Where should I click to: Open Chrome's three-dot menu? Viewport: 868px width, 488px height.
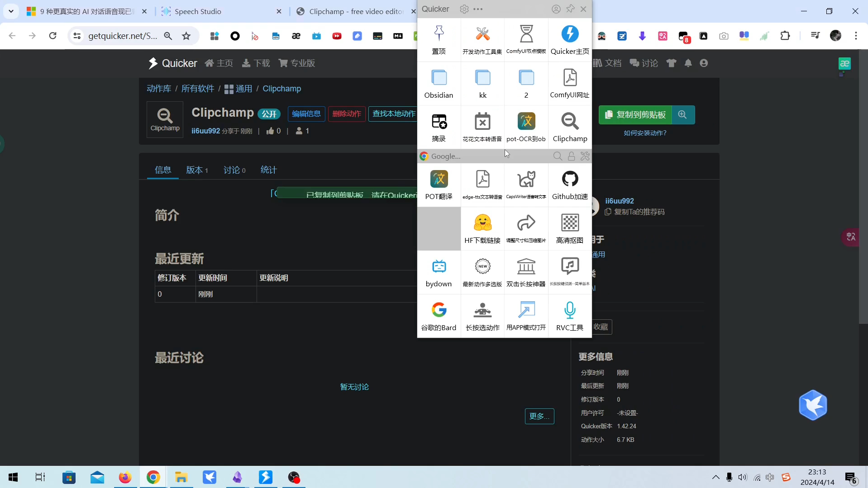coord(856,36)
